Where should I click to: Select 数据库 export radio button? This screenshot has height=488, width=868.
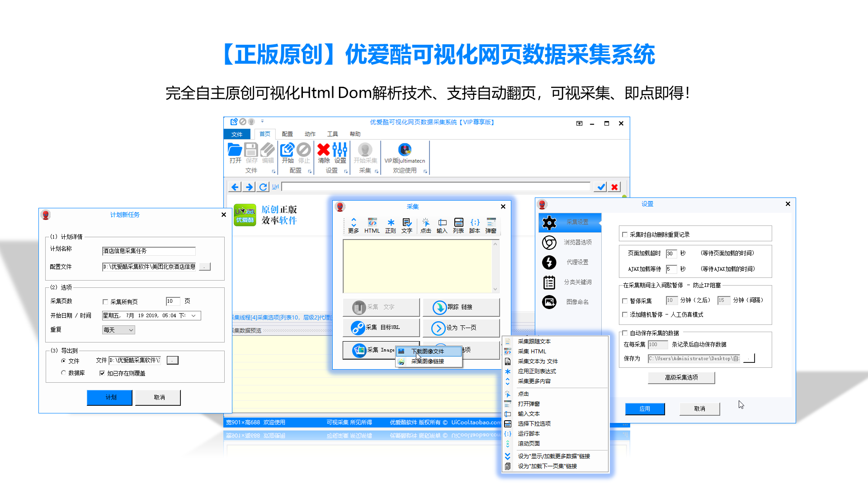[x=63, y=373]
